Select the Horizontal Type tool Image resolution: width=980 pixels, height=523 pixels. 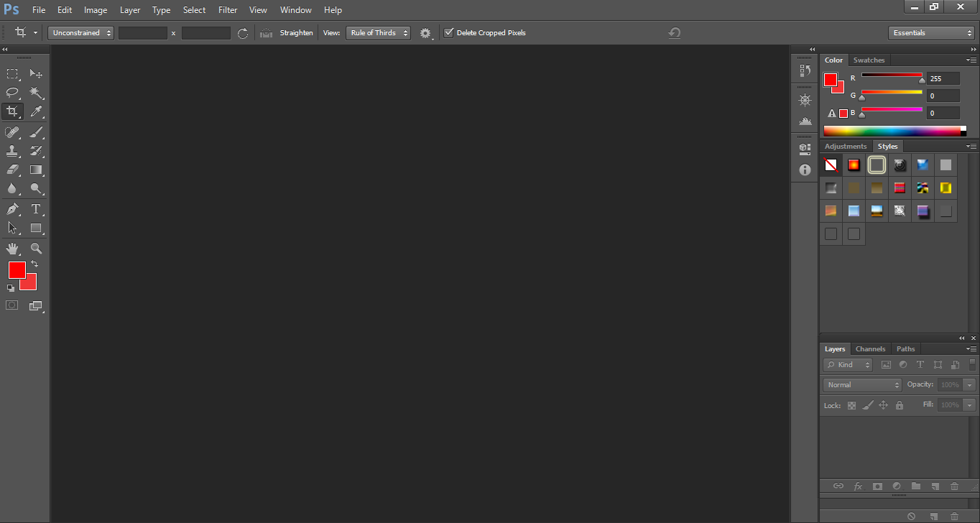coord(36,209)
